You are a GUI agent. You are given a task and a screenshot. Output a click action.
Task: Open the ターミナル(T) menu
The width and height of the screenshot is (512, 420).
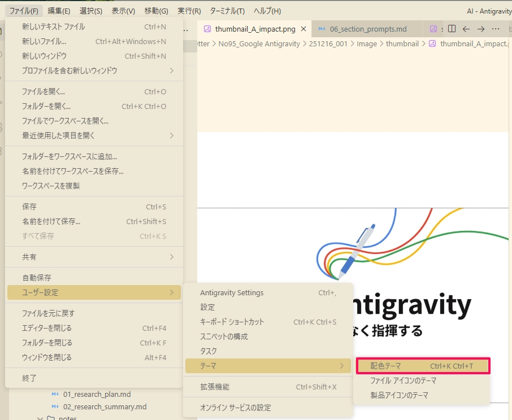(227, 11)
